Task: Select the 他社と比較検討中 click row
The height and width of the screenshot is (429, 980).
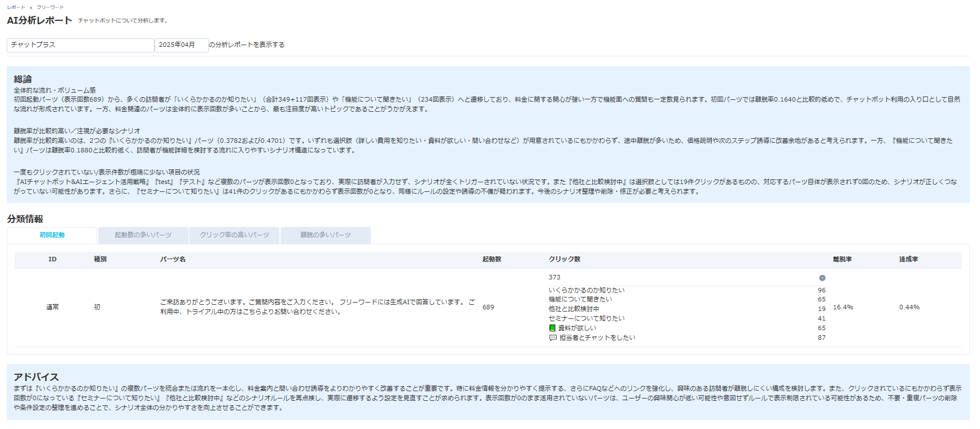Action: point(574,309)
